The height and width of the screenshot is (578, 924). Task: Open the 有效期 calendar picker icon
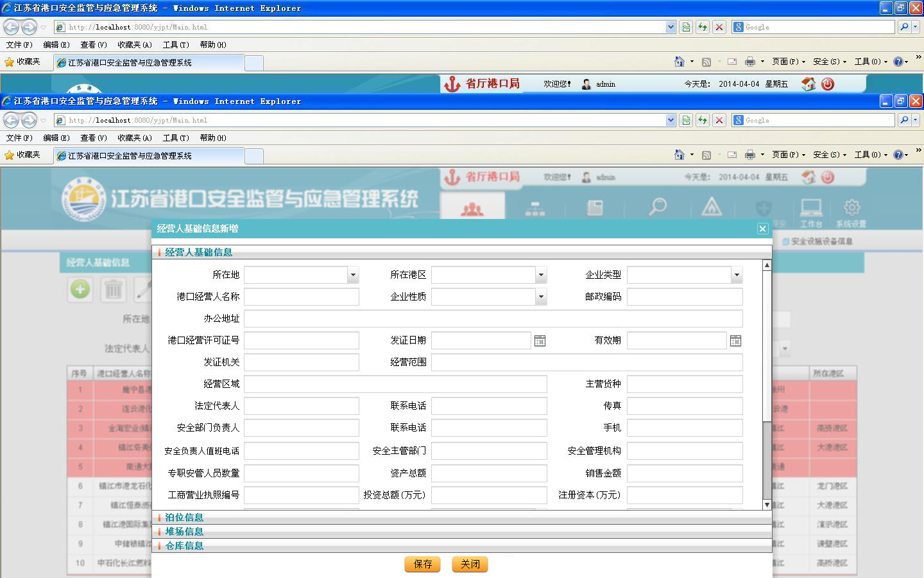(735, 340)
